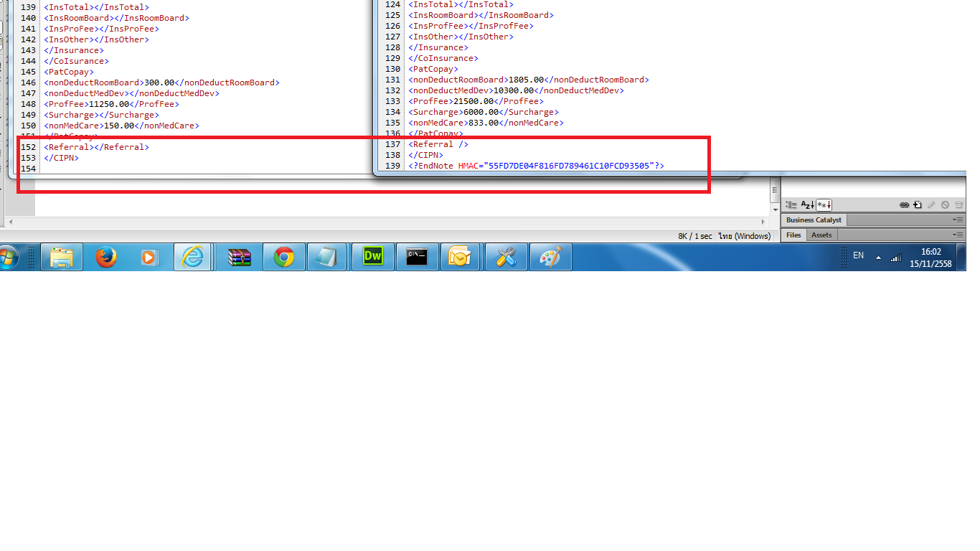This screenshot has width=980, height=551.
Task: Click the disable/enable property icon
Action: coord(945,204)
